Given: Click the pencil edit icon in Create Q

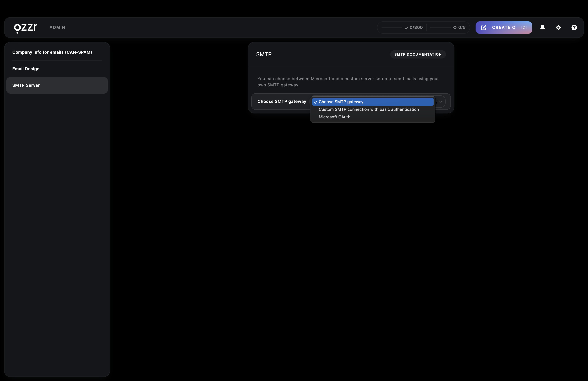Looking at the screenshot, I should [483, 27].
